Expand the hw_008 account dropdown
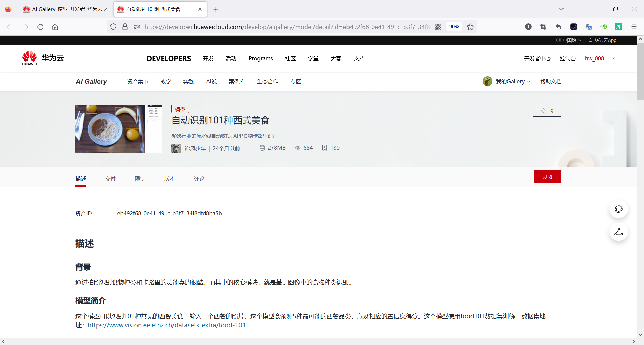Image resolution: width=644 pixels, height=345 pixels. click(600, 58)
